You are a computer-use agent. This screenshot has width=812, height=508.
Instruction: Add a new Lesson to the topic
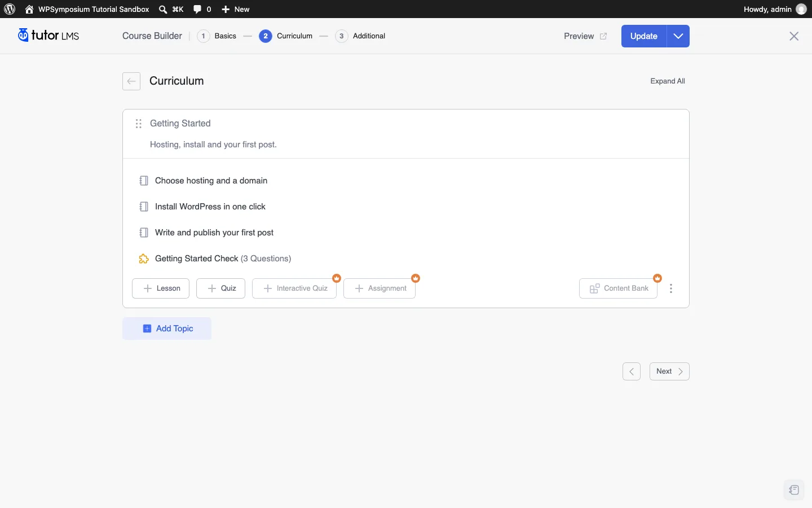pos(161,288)
